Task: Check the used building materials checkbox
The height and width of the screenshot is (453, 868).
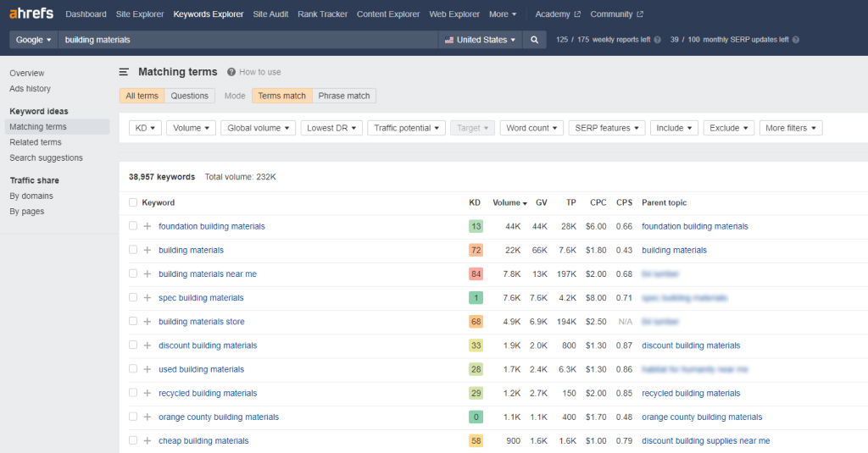Action: coord(133,368)
